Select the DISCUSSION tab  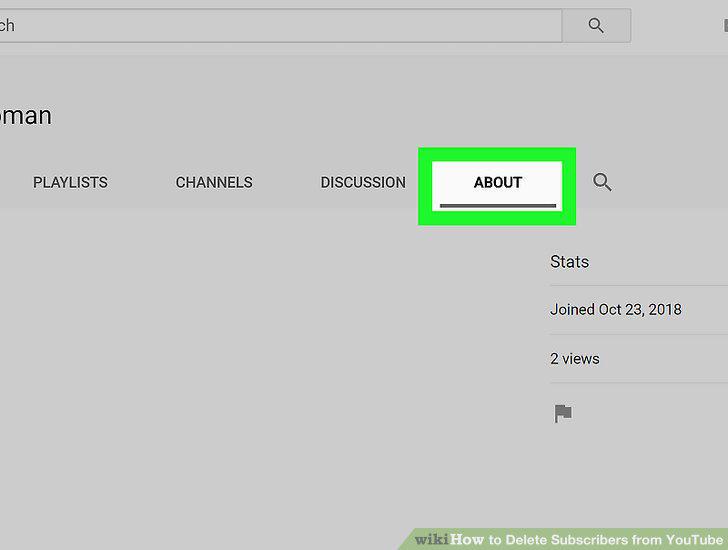(363, 182)
